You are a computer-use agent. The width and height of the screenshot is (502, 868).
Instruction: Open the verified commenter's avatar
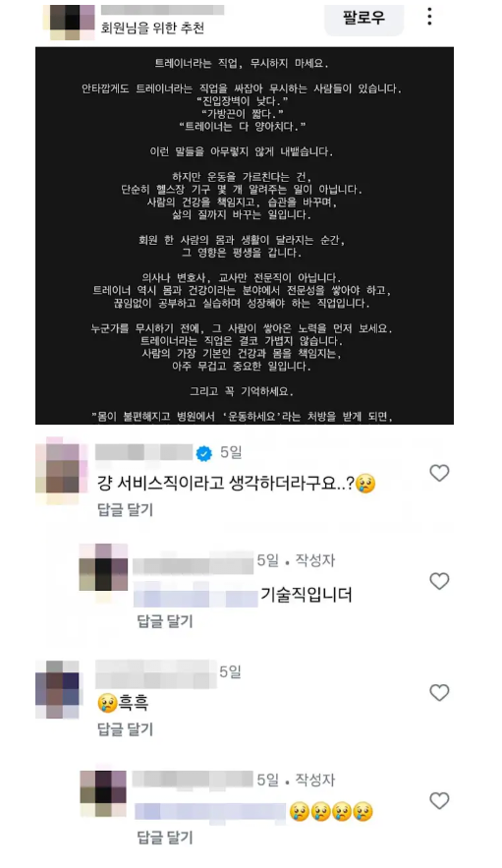click(x=62, y=471)
